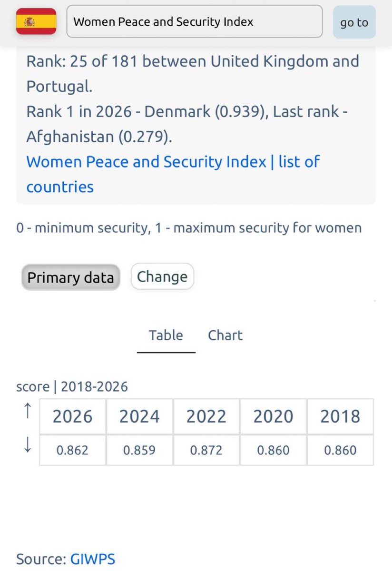Select the Primary data toggle
Screen dimensions: 392x571
point(70,277)
